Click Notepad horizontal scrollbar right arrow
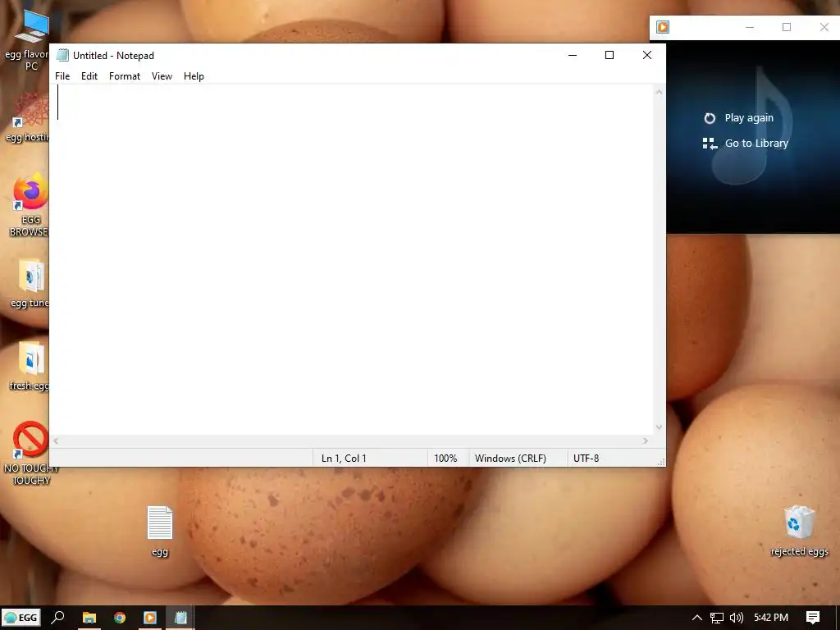This screenshot has width=840, height=630. [646, 441]
